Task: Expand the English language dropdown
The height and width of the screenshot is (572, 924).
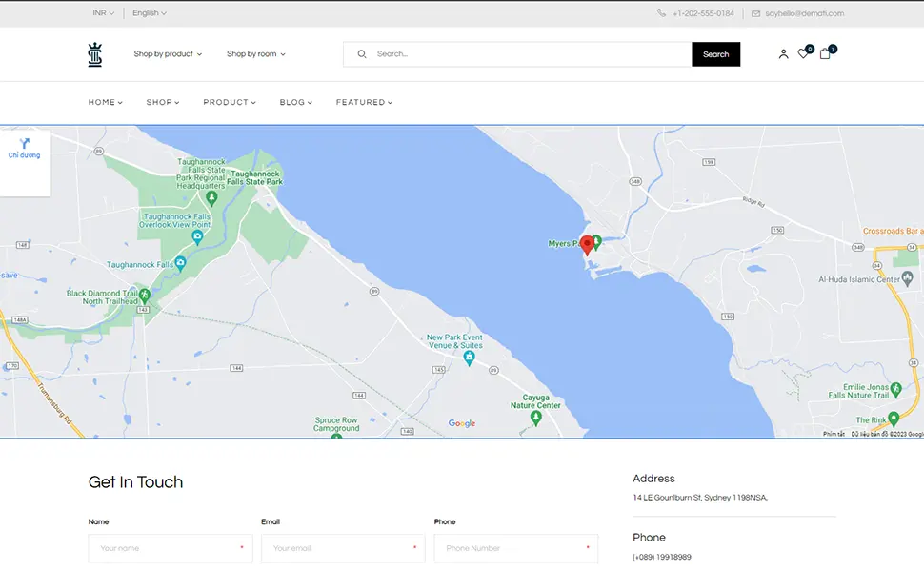Action: tap(149, 13)
